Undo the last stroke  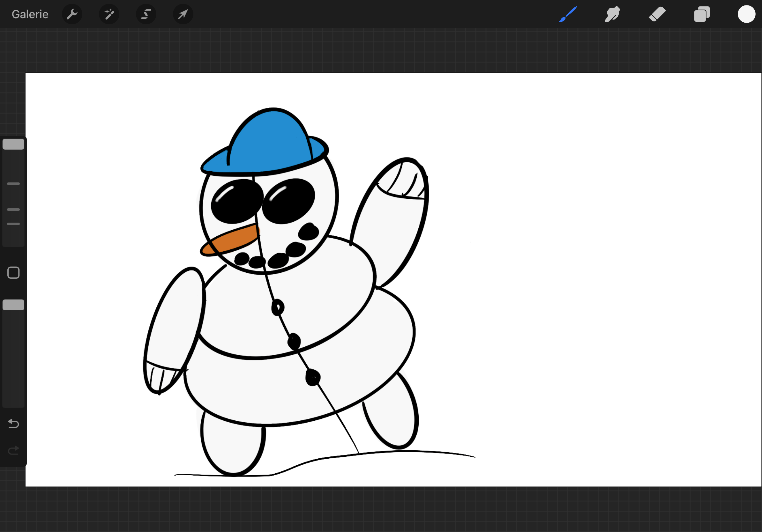pos(13,424)
